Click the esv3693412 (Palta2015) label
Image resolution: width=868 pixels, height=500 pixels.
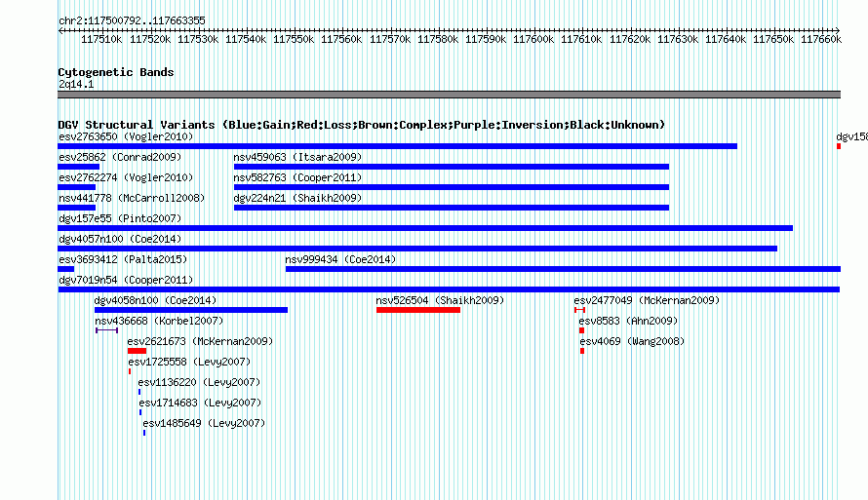(x=123, y=259)
